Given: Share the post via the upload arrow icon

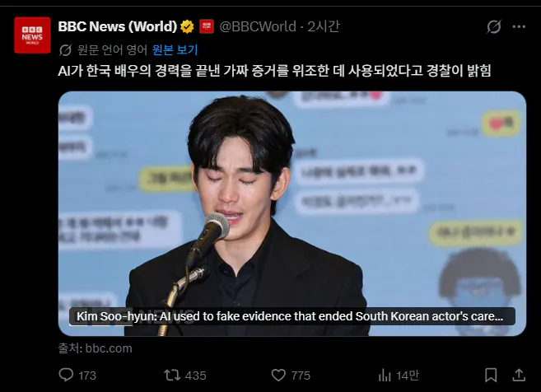Looking at the screenshot, I should tap(519, 375).
